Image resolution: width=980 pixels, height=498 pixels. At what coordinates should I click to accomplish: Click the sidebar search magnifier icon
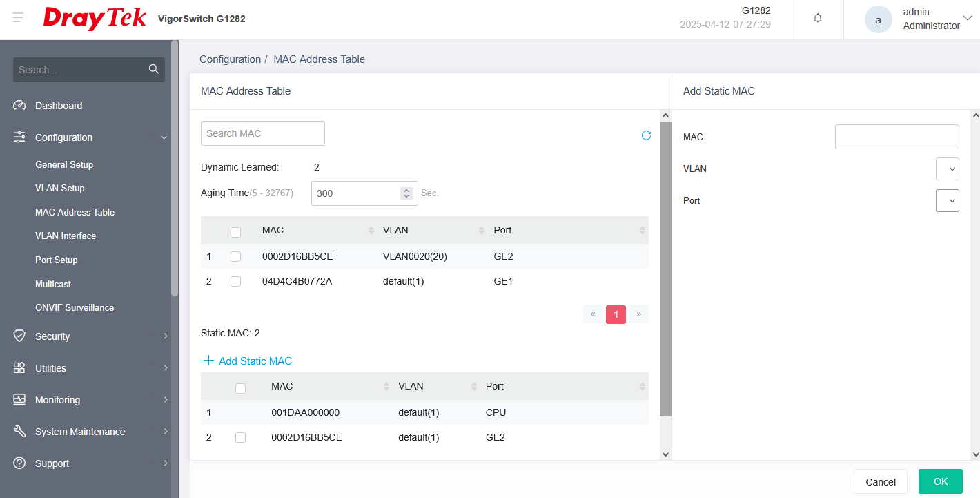pyautogui.click(x=153, y=69)
